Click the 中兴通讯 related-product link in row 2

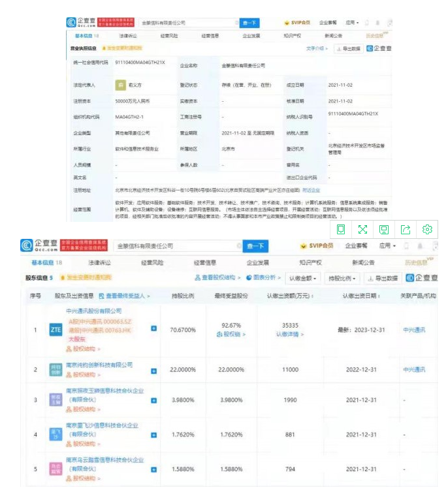tap(414, 369)
